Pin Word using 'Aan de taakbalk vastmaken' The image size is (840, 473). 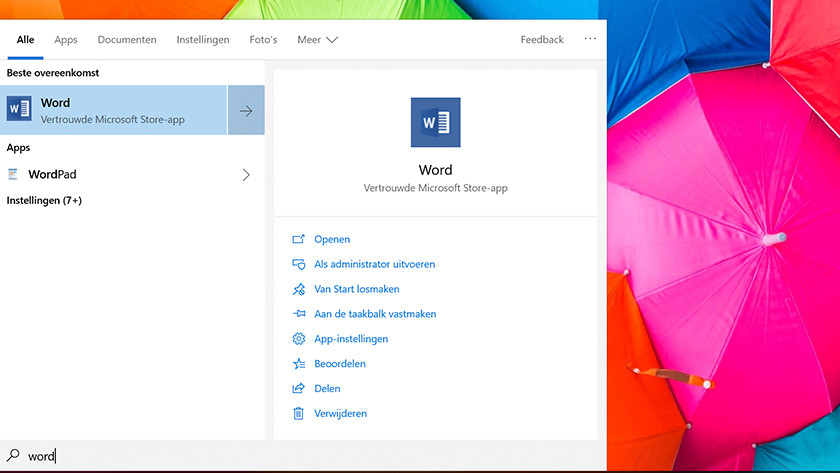coord(374,314)
